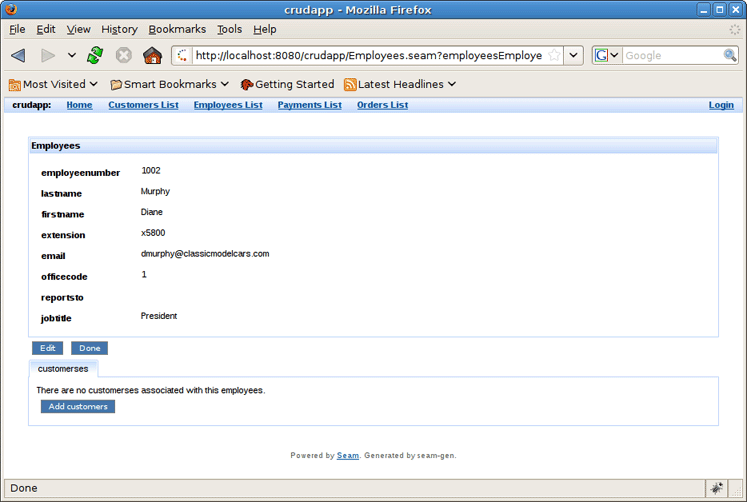The width and height of the screenshot is (747, 502).
Task: Go to the Employees List link
Action: click(228, 105)
